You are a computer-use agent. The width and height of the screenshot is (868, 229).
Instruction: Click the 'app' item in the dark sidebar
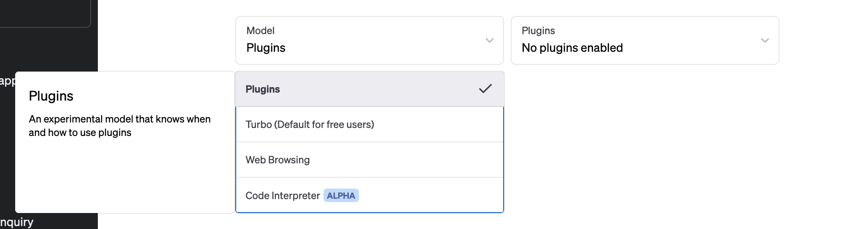[7, 81]
